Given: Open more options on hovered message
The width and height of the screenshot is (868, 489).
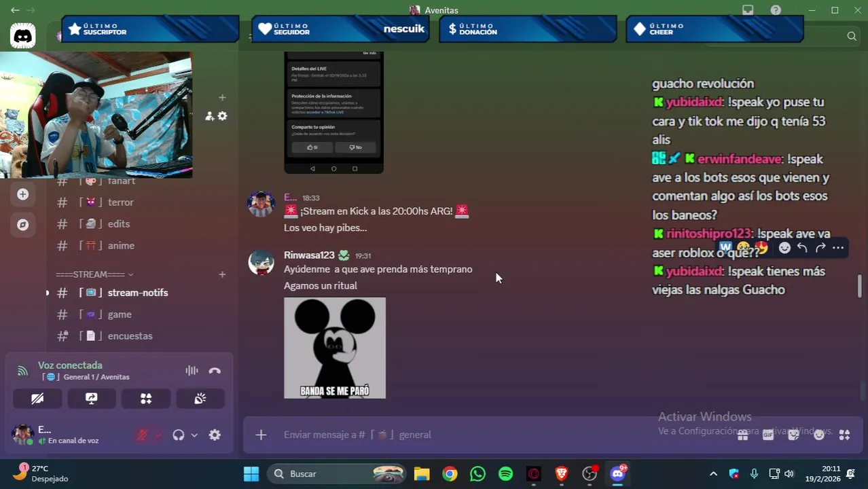Looking at the screenshot, I should click(x=838, y=248).
